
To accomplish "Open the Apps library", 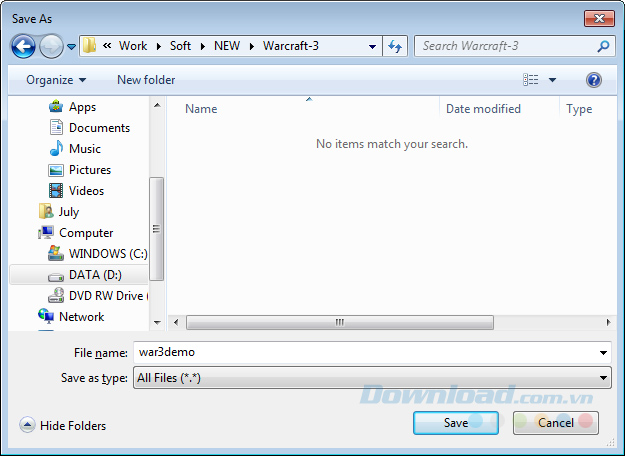I will click(82, 107).
